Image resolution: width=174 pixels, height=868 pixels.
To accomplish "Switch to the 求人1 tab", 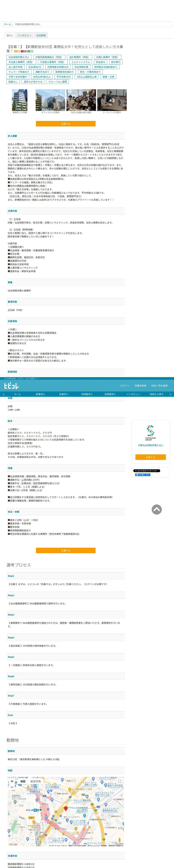I will tap(9, 35).
